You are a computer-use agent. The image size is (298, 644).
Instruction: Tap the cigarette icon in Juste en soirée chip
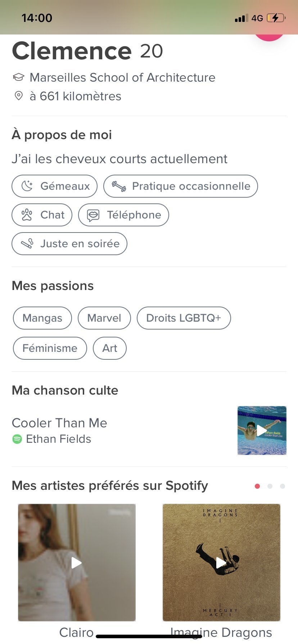pyautogui.click(x=27, y=244)
